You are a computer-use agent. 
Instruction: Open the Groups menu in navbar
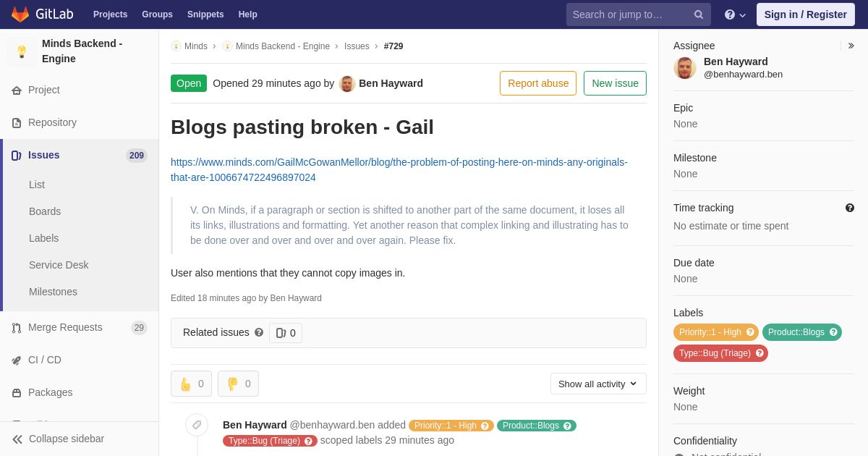click(x=157, y=14)
